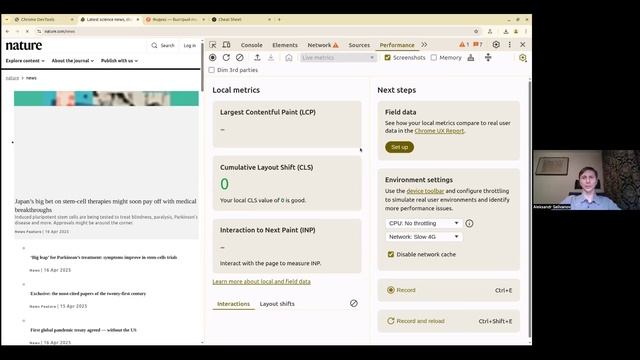Select the Layout shifts tab
Viewport: 640px width, 360px height.
point(277,304)
